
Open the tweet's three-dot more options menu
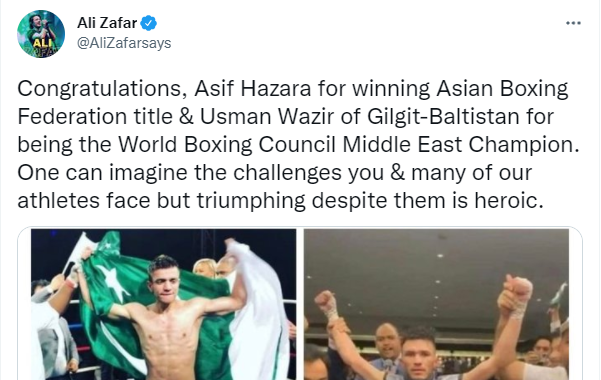click(x=573, y=23)
